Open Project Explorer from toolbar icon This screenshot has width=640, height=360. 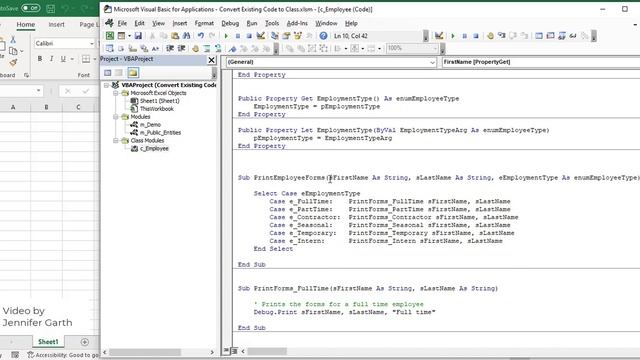click(x=275, y=36)
